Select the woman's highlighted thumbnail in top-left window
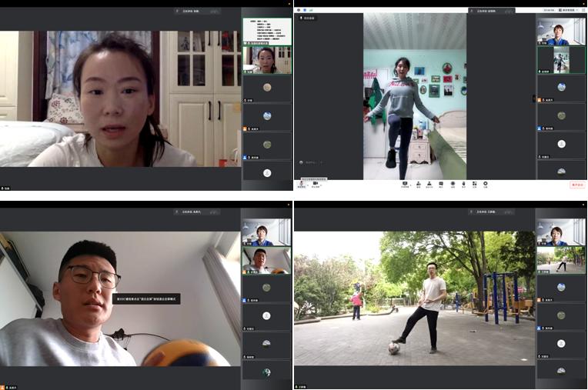Screen dimensions: 588x390 [x=267, y=59]
